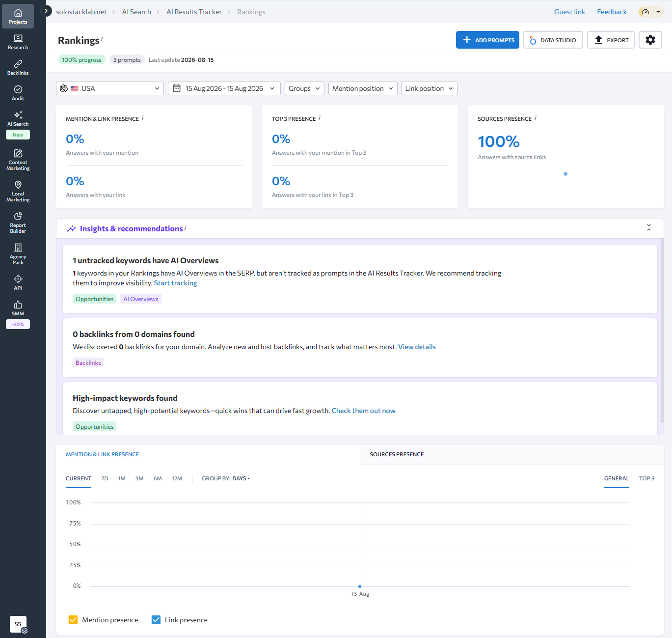Select the 12M time range

click(177, 478)
